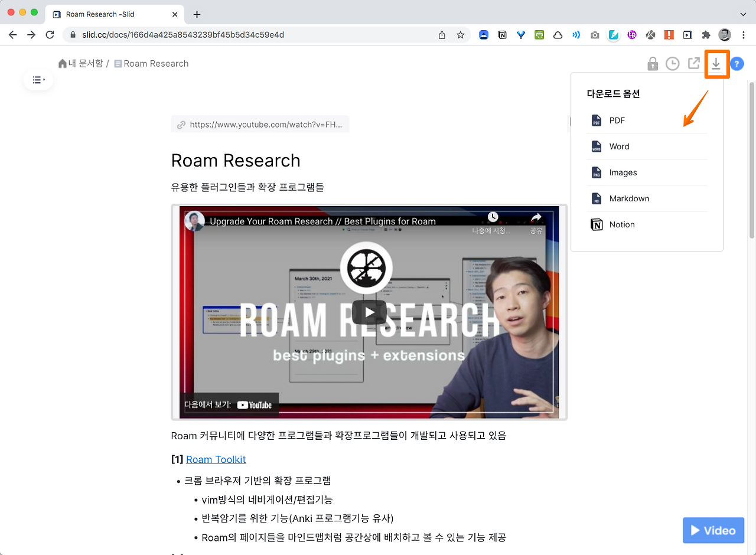Open the Notion web clipper extension
Viewport: 756px width, 555px height.
[502, 35]
